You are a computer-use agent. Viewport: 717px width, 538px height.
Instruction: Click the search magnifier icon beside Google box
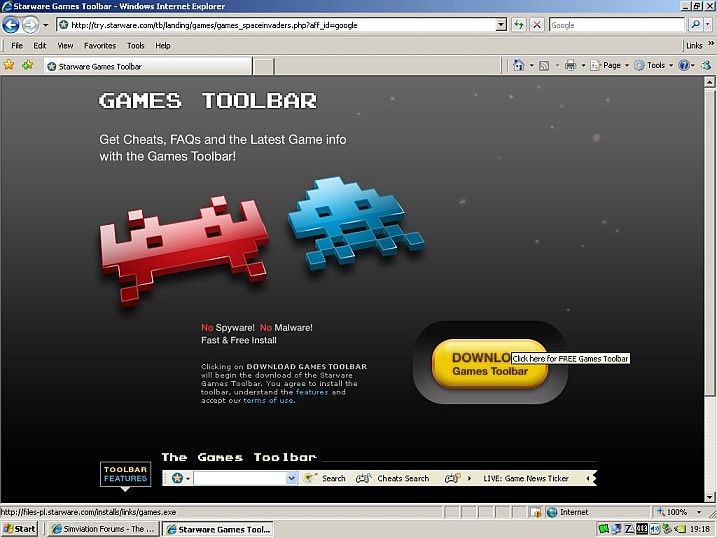pos(695,25)
